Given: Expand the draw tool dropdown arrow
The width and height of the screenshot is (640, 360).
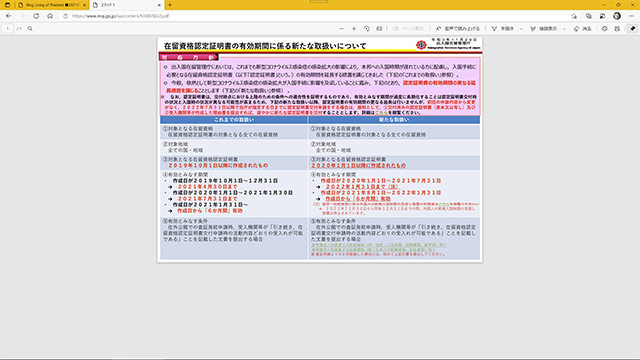Looking at the screenshot, I should (521, 29).
